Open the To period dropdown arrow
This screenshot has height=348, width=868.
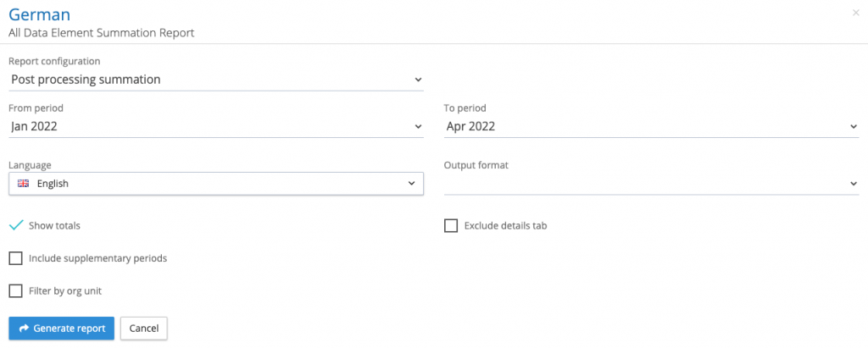(x=853, y=127)
